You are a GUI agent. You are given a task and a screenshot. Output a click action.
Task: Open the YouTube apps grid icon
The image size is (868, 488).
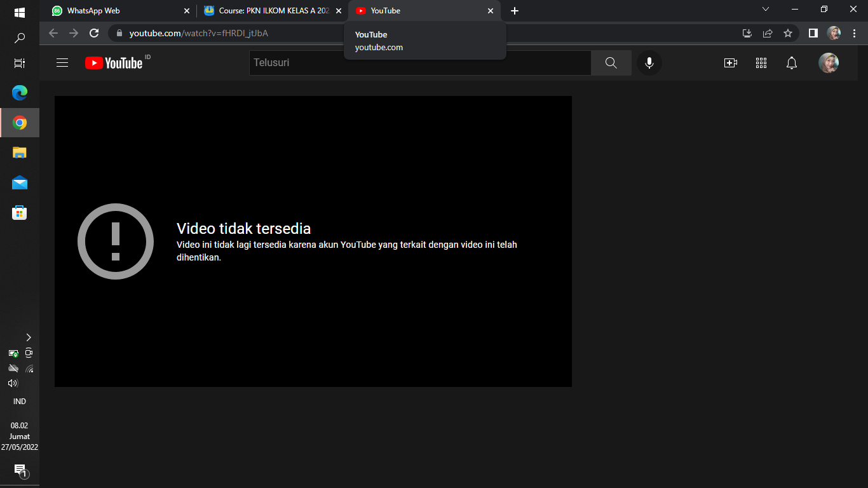(x=761, y=63)
